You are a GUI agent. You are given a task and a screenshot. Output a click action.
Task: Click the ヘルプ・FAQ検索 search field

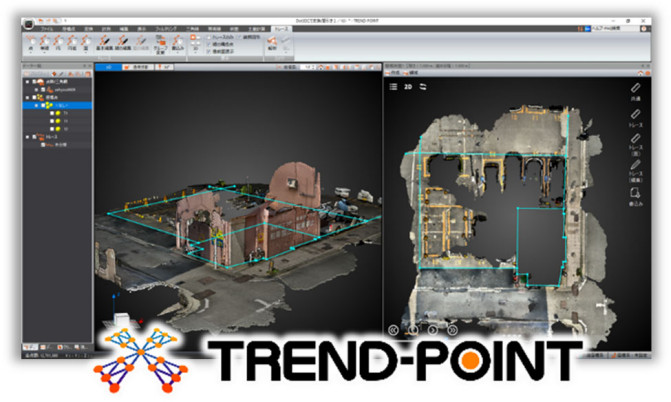coord(615,29)
